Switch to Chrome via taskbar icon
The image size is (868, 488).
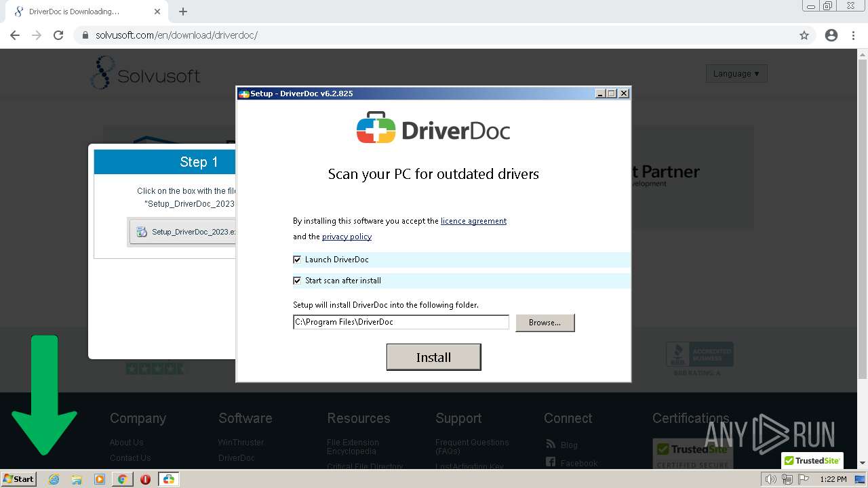coord(122,479)
